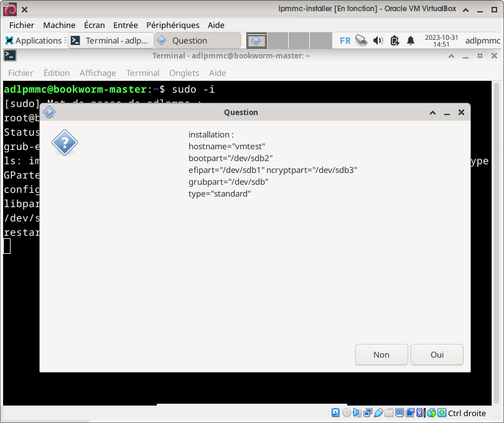Open the Machine menu in VirtualBox

59,25
